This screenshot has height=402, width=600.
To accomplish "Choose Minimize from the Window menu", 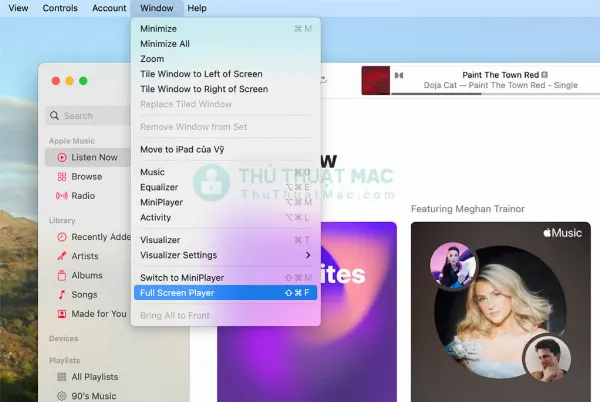I will (225, 29).
